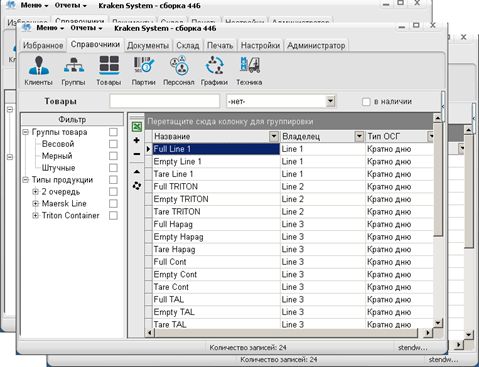479x367 pixels.
Task: Open Владелец column filter dropdown
Action: click(359, 136)
